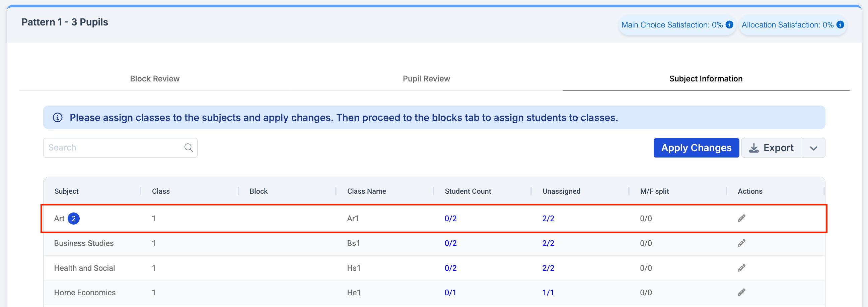
Task: Edit the Business Studies row with pencil
Action: click(741, 243)
